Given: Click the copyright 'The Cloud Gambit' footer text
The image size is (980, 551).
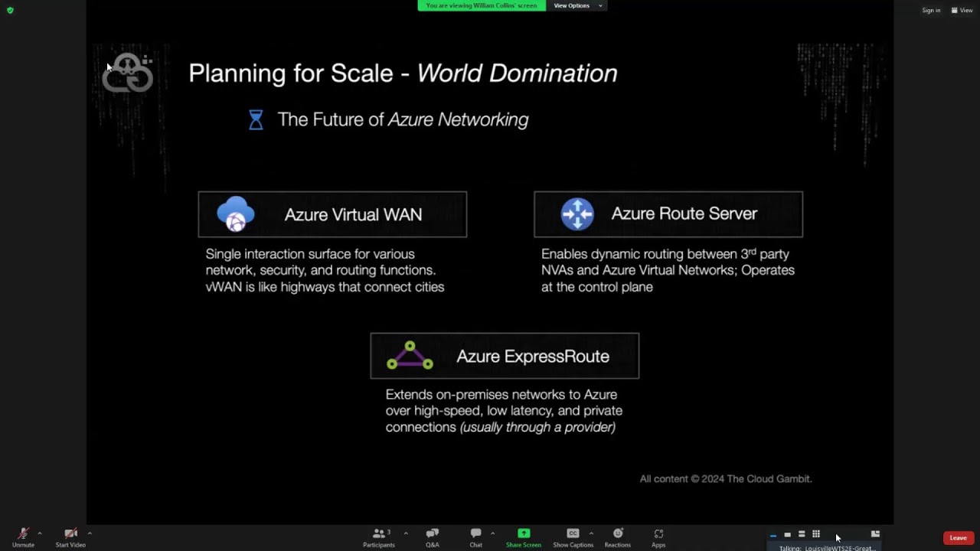Looking at the screenshot, I should point(726,479).
